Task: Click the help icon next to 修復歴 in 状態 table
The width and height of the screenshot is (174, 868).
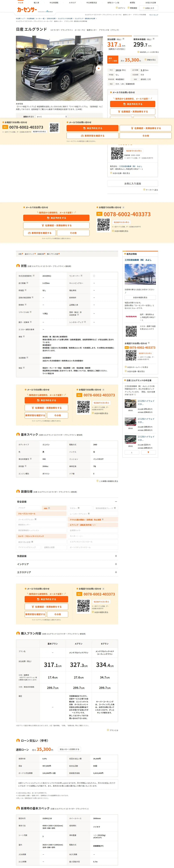Action: coord(25,290)
